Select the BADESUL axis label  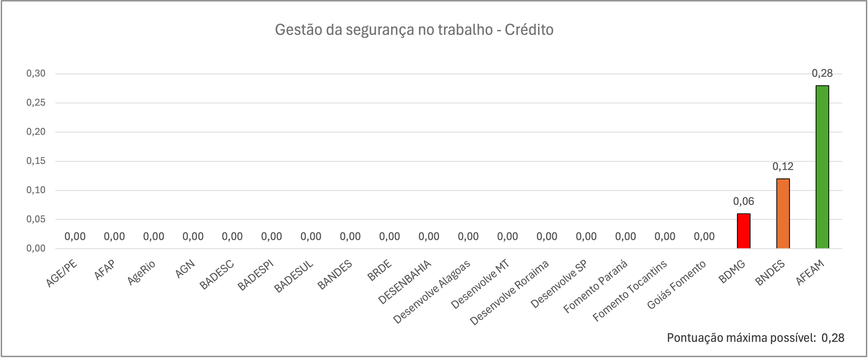point(294,276)
